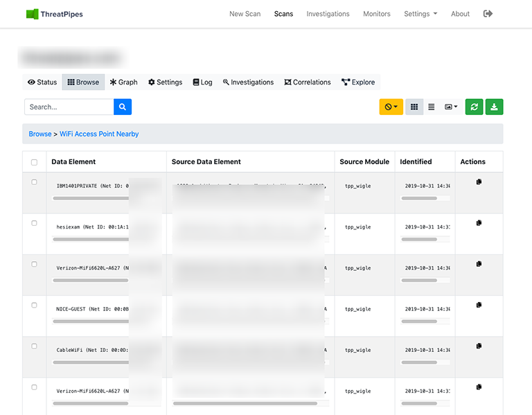Viewport: 532px width, 415px height.
Task: Click the Browse breadcrumb link
Action: tap(39, 134)
